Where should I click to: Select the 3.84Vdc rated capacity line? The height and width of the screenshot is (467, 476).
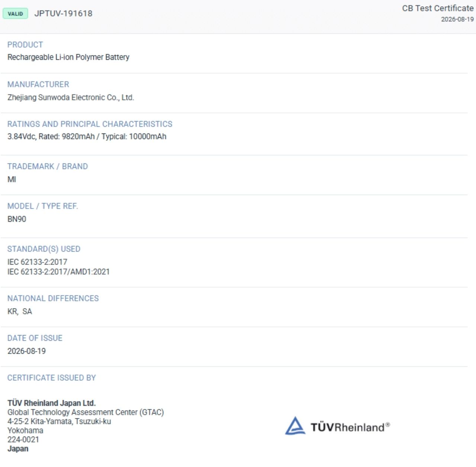pos(87,136)
